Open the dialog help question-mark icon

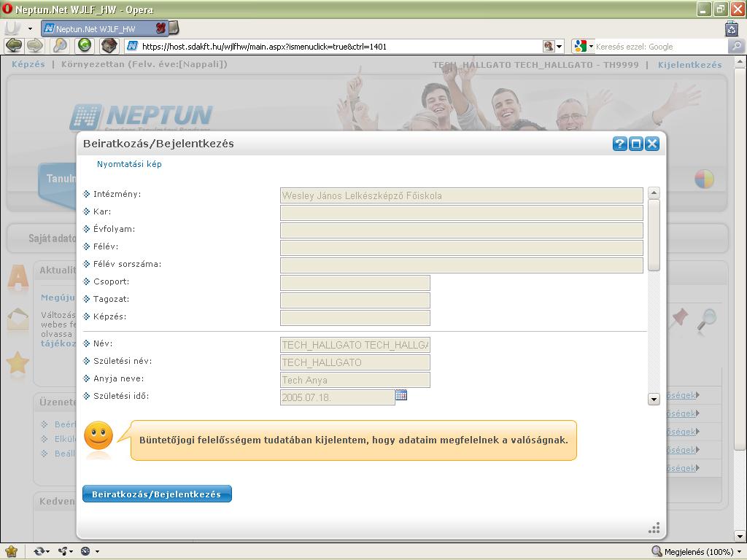(x=619, y=144)
